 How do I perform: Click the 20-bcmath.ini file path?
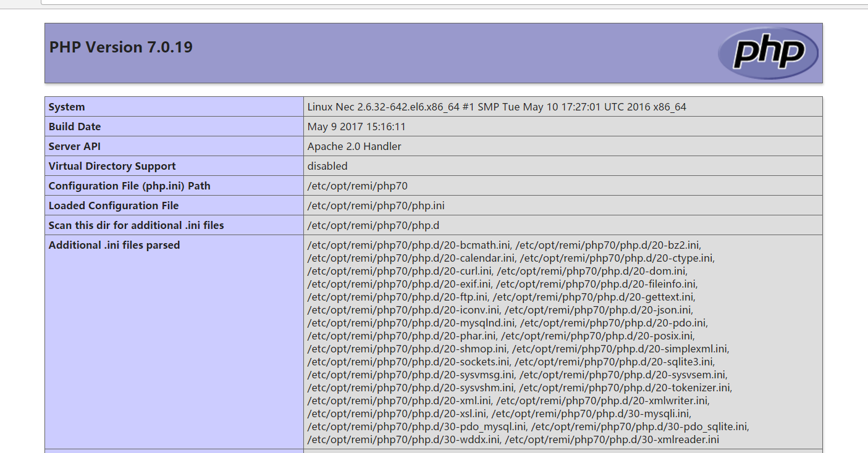pos(408,245)
